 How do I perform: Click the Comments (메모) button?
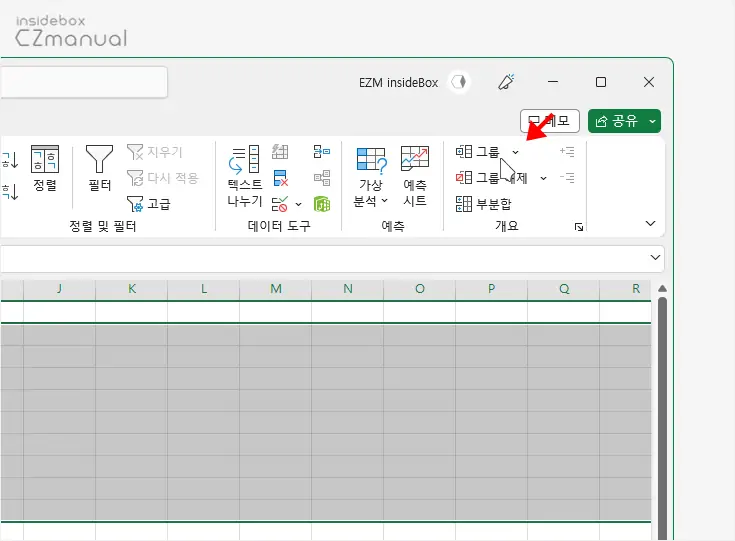549,121
